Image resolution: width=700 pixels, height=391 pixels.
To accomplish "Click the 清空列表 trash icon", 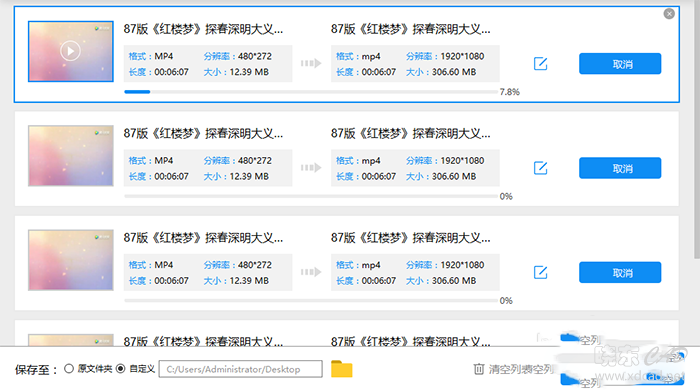I will [479, 369].
